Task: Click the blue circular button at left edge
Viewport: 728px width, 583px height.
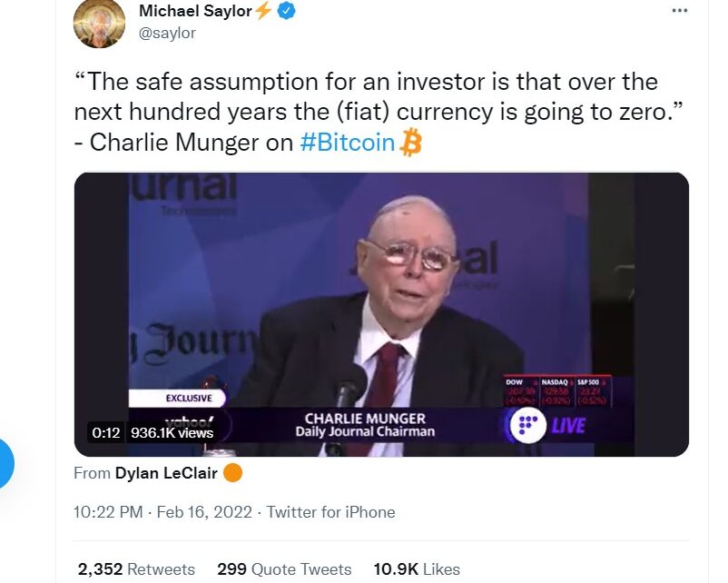Action: (5, 463)
